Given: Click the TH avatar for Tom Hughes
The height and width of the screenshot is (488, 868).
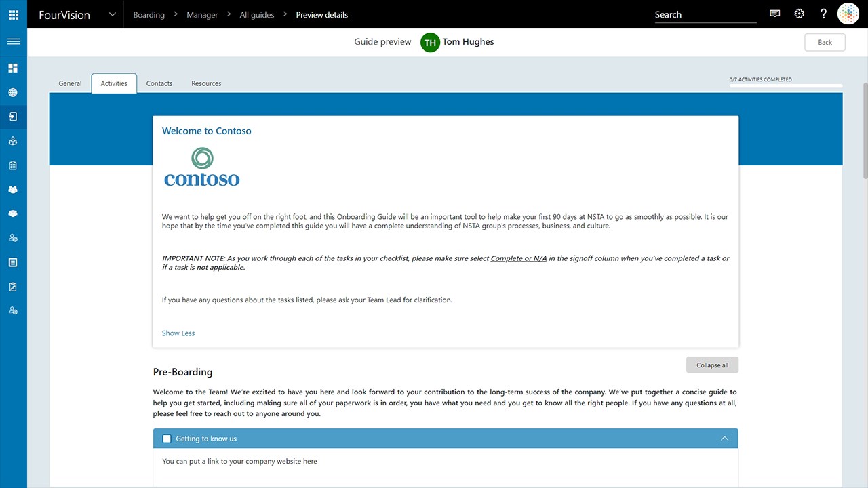Looking at the screenshot, I should [x=430, y=42].
